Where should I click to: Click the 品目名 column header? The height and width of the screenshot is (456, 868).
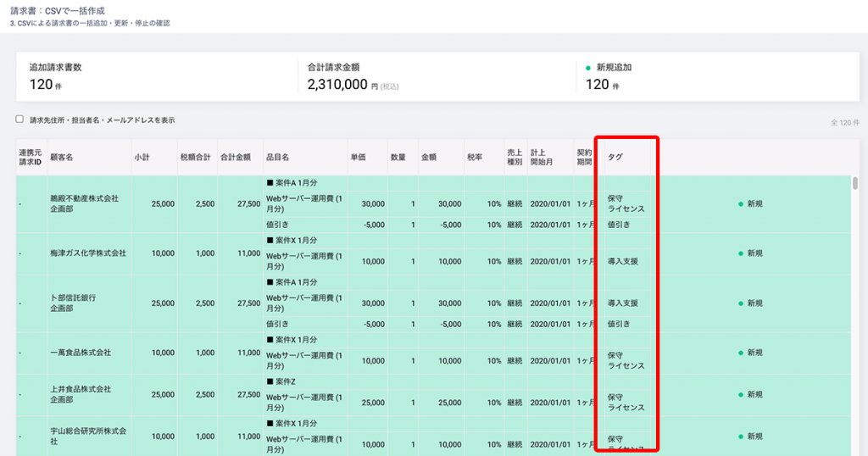[277, 157]
